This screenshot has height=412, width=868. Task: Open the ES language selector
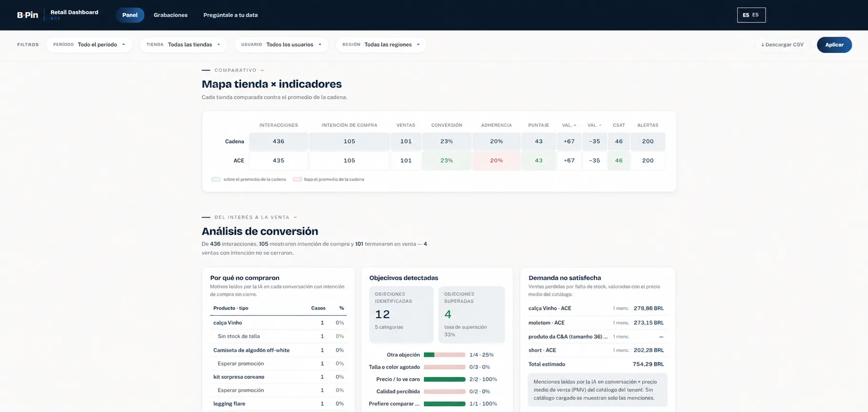point(751,15)
